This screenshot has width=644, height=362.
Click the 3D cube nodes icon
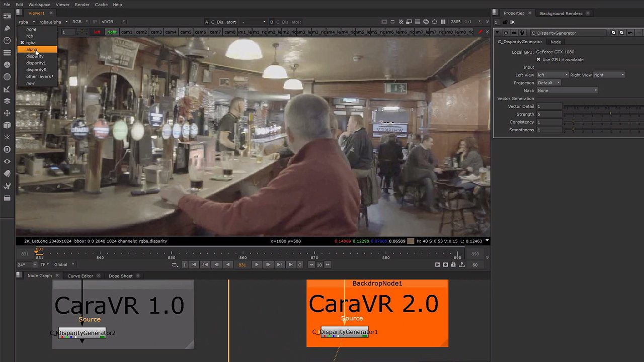click(7, 125)
